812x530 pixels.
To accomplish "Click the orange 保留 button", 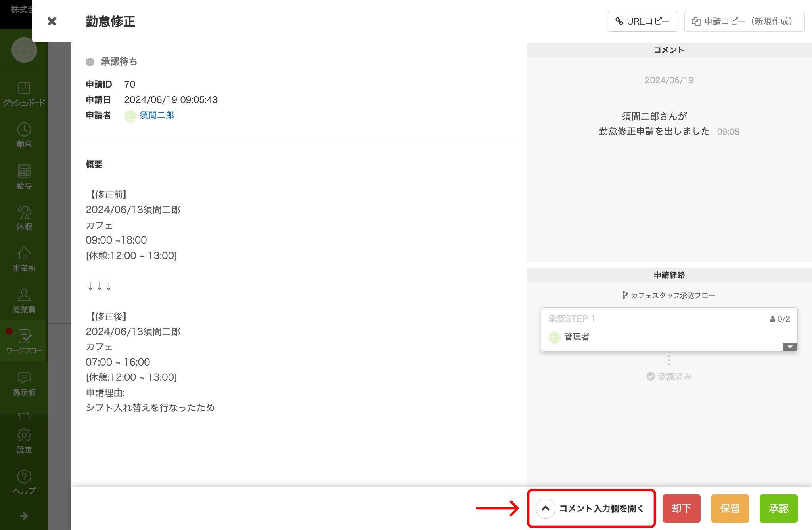I will coord(730,508).
